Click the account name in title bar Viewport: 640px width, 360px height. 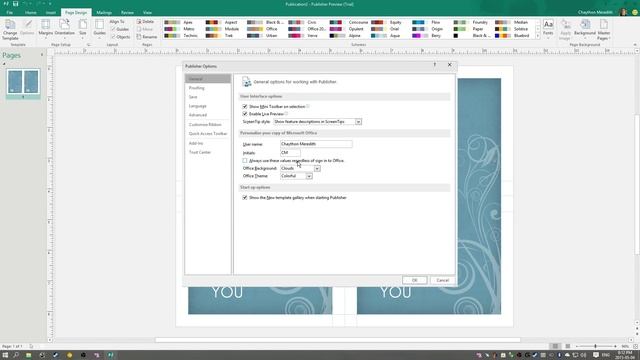click(x=595, y=12)
